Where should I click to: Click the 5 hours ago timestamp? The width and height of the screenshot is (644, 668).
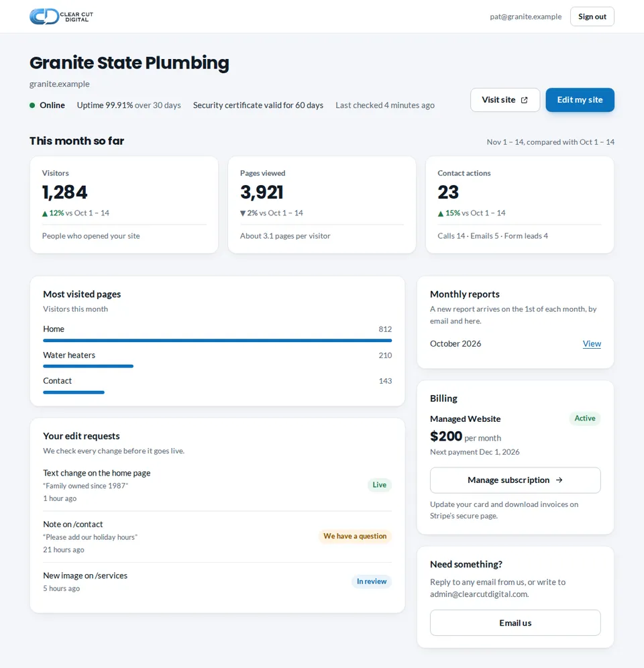[x=61, y=588]
